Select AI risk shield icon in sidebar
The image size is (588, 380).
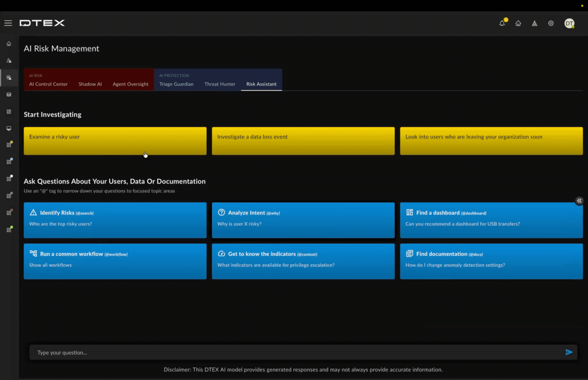point(9,78)
